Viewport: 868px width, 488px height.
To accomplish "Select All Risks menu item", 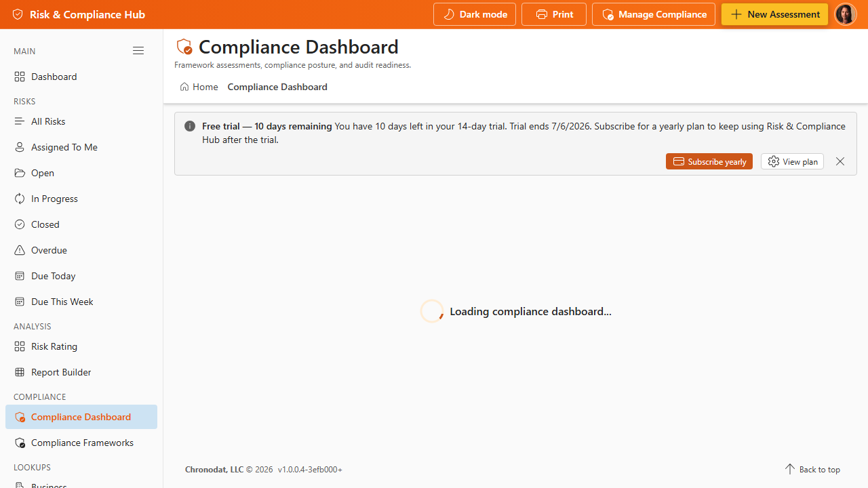I will (x=81, y=121).
